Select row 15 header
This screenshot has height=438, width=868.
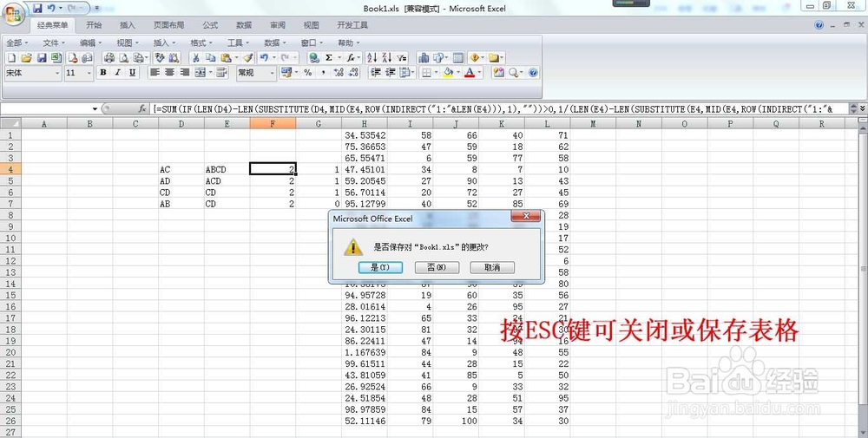click(10, 295)
